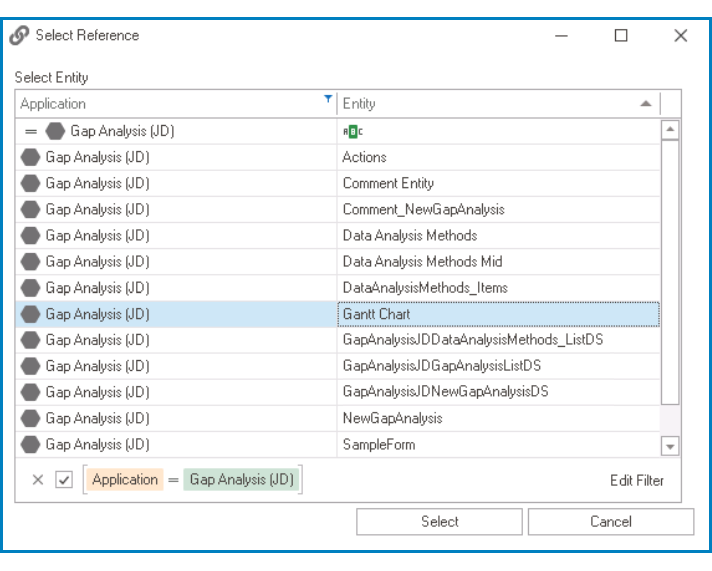712x571 pixels.
Task: Click the Gap Analysis (JD) filter value tag
Action: (x=241, y=480)
